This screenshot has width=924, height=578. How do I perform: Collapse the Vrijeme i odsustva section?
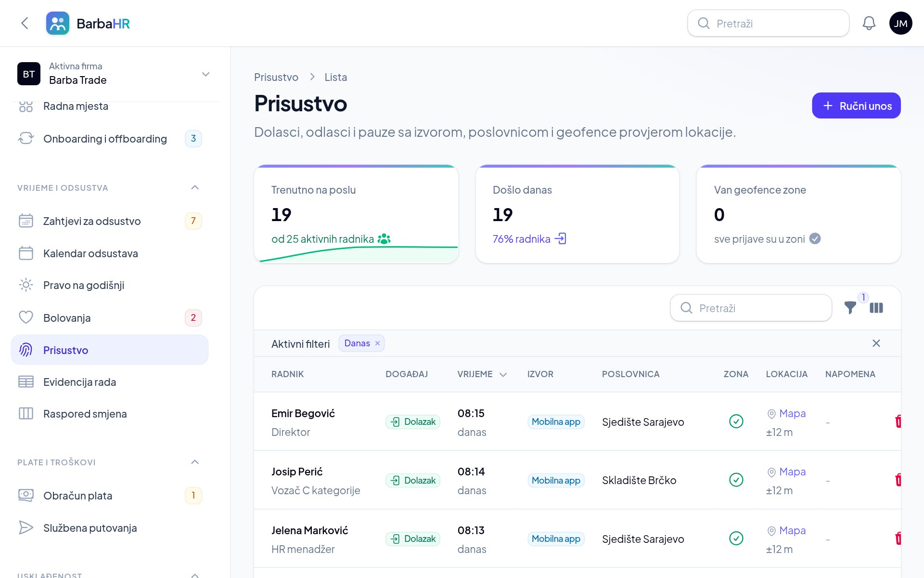point(195,187)
